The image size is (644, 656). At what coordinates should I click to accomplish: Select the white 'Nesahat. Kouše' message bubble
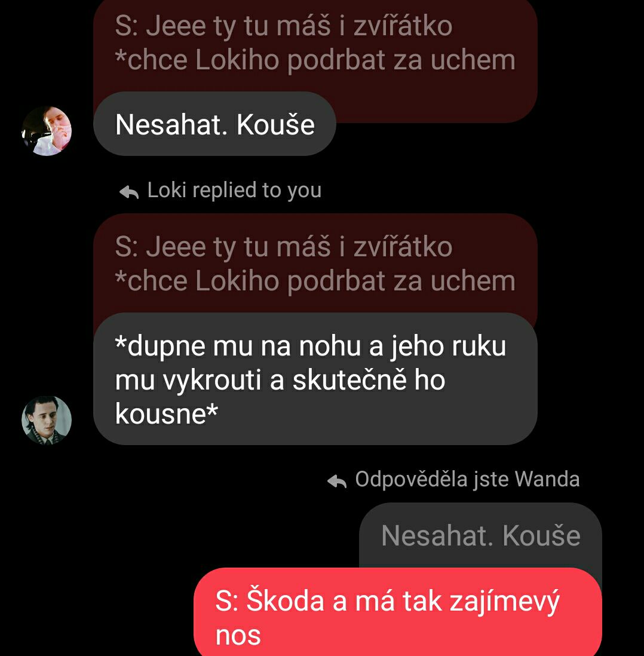(214, 124)
